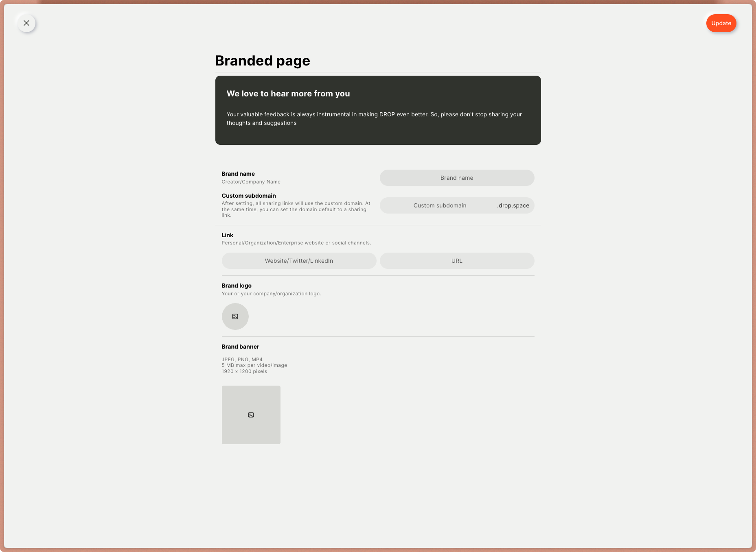Click the 'Creator/Company Name' hint text
Image resolution: width=756 pixels, height=552 pixels.
tap(251, 182)
